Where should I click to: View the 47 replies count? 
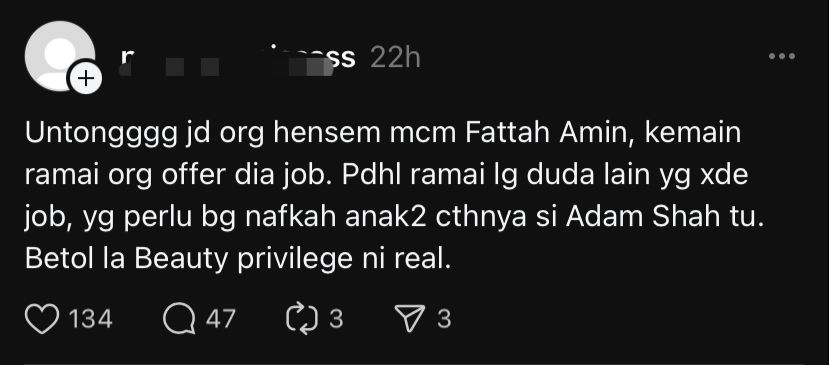[220, 319]
